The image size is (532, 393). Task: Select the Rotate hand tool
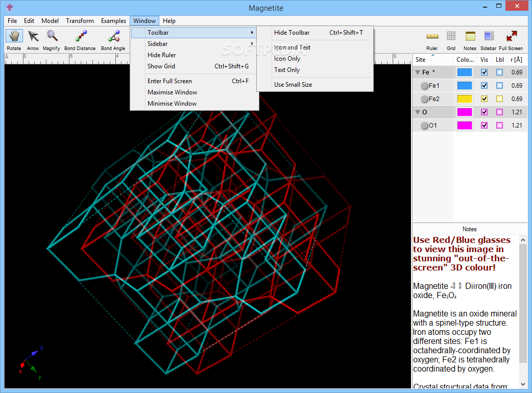14,40
